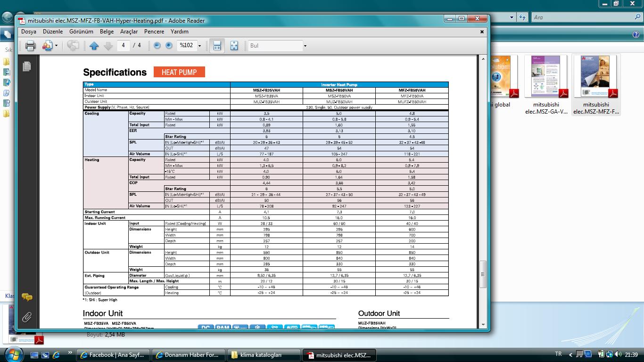Click the Bul search field
This screenshot has height=362, width=644.
[x=275, y=46]
